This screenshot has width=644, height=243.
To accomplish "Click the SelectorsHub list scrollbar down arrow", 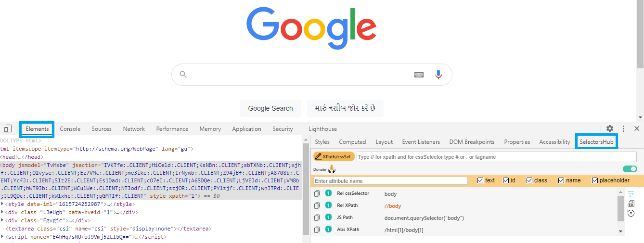I will click(621, 231).
